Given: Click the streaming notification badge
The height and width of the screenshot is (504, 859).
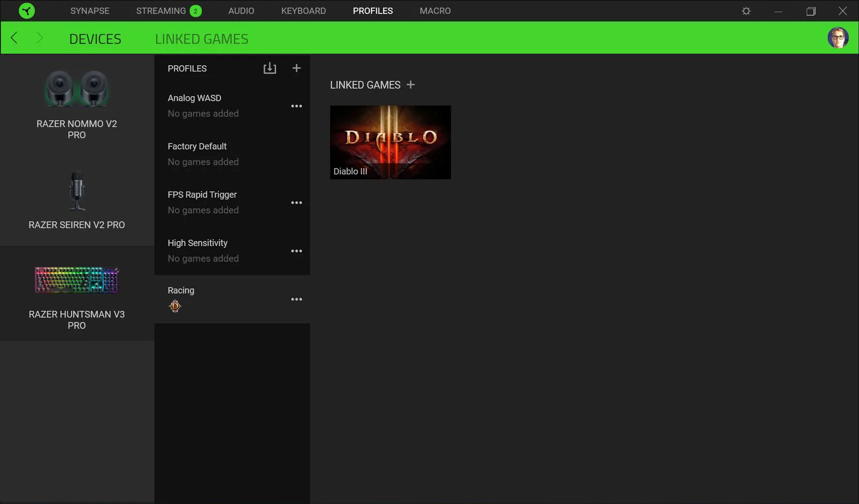Looking at the screenshot, I should 195,11.
